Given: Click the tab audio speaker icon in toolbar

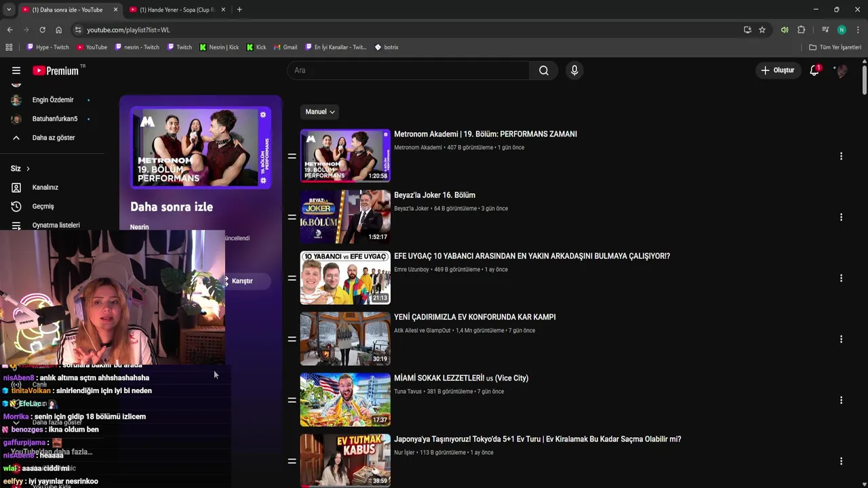Looking at the screenshot, I should click(x=785, y=30).
